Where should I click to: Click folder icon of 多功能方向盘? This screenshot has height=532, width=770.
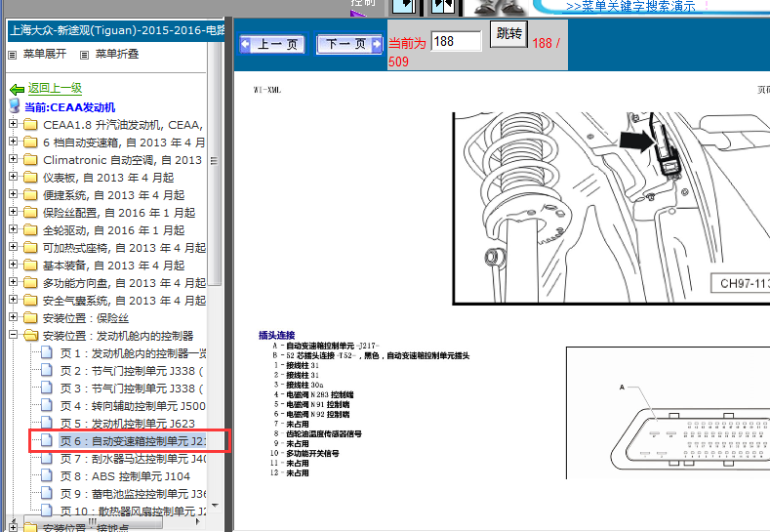point(30,283)
